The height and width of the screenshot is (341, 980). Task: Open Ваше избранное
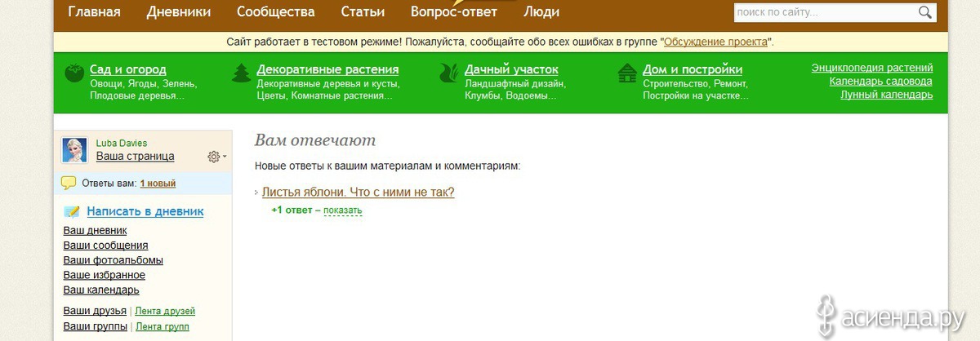[x=105, y=275]
